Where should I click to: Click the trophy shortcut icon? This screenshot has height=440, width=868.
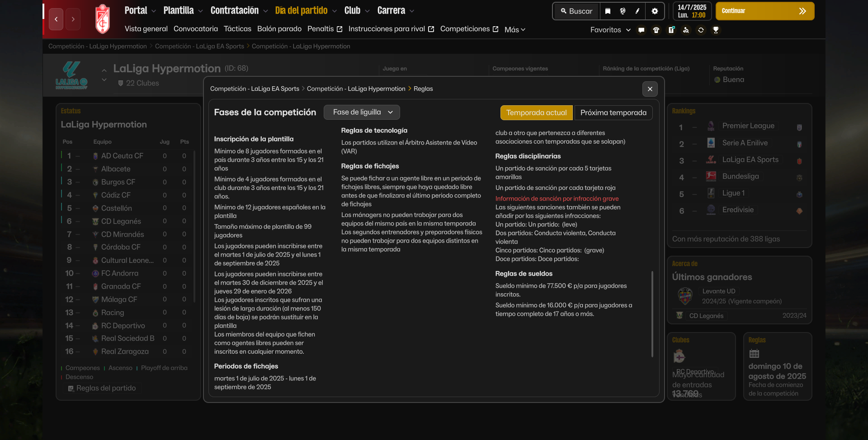click(x=716, y=30)
